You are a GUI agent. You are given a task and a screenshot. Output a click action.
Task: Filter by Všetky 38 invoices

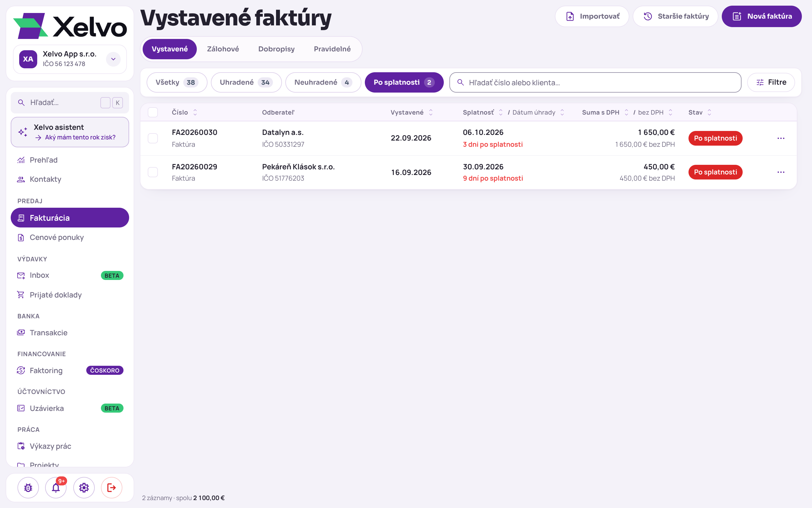pos(177,82)
